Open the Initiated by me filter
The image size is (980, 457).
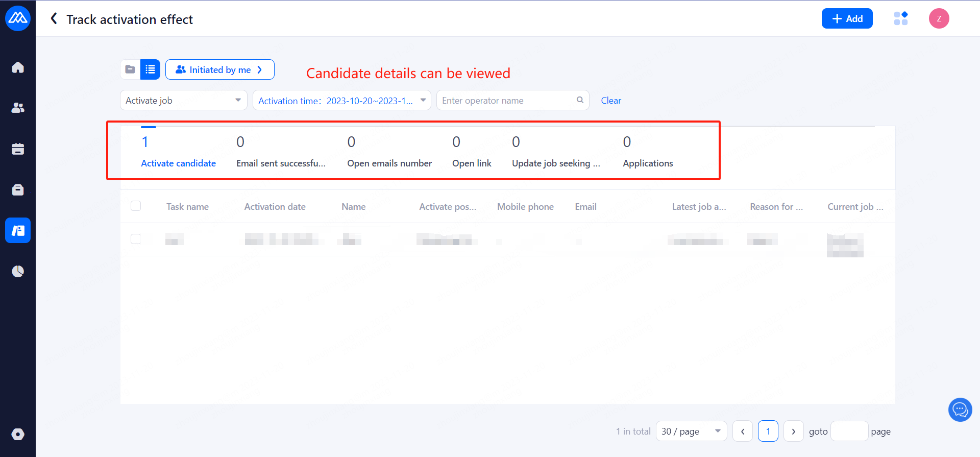(219, 69)
